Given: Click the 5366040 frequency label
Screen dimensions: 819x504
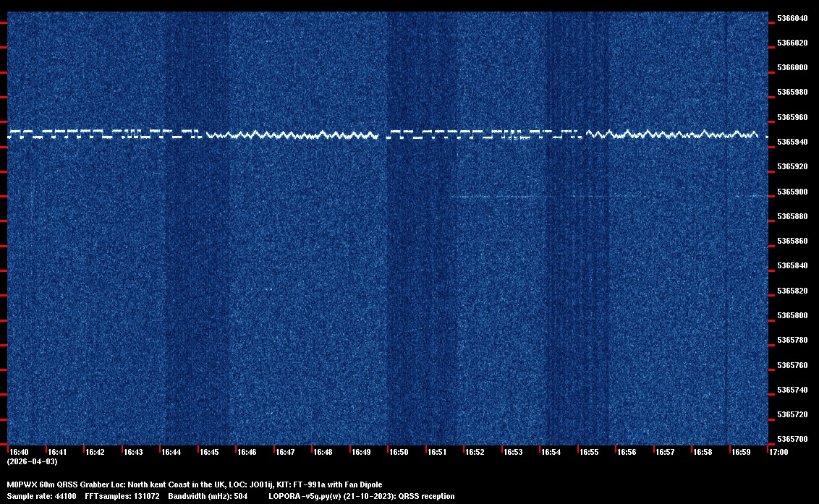Looking at the screenshot, I should click(792, 18).
